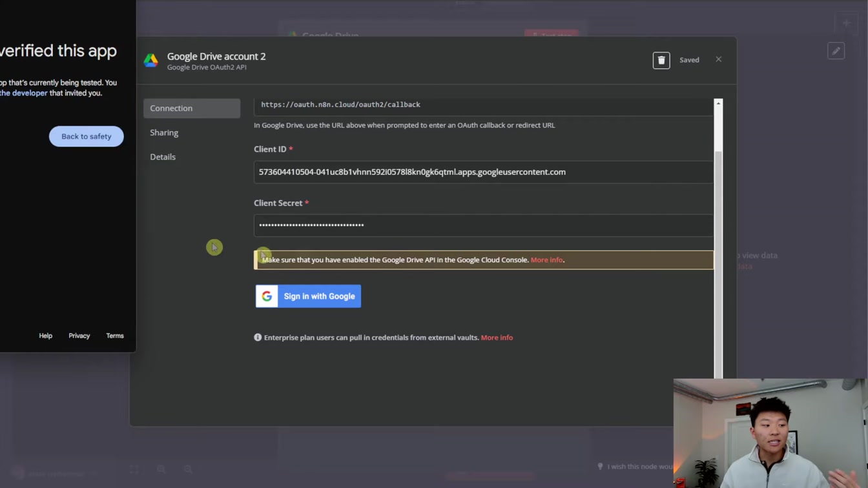Open the Connection tab

(x=192, y=108)
